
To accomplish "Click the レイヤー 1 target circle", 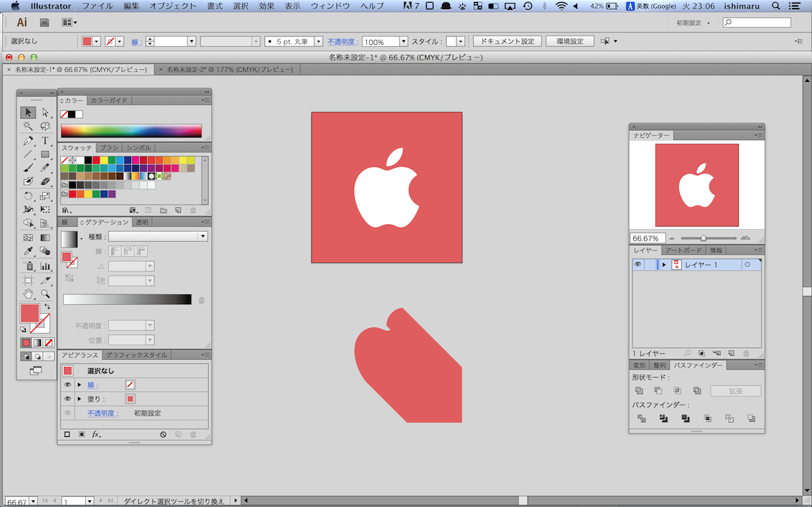I will pos(747,265).
